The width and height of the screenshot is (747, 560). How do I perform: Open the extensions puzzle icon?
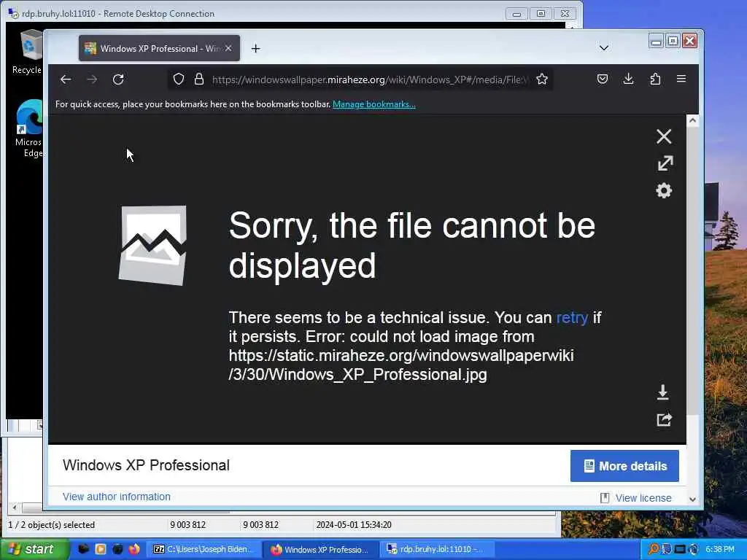(655, 79)
